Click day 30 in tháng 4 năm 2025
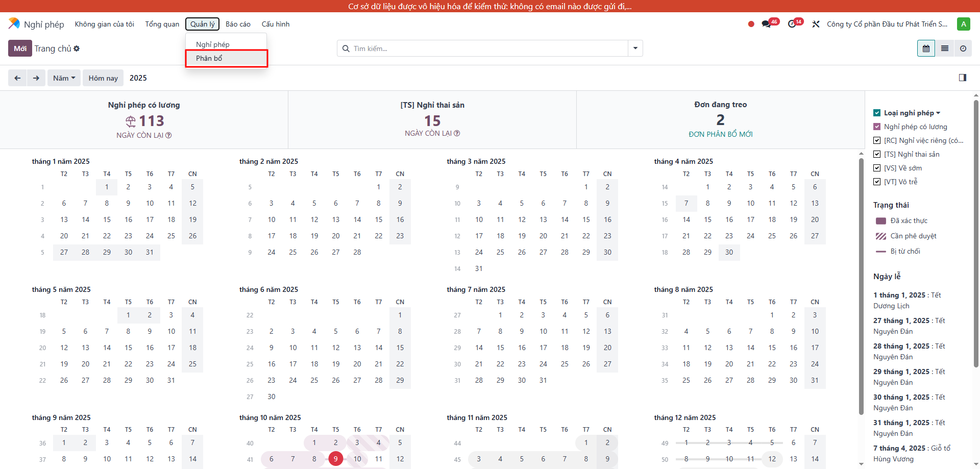The image size is (980, 469). click(729, 252)
